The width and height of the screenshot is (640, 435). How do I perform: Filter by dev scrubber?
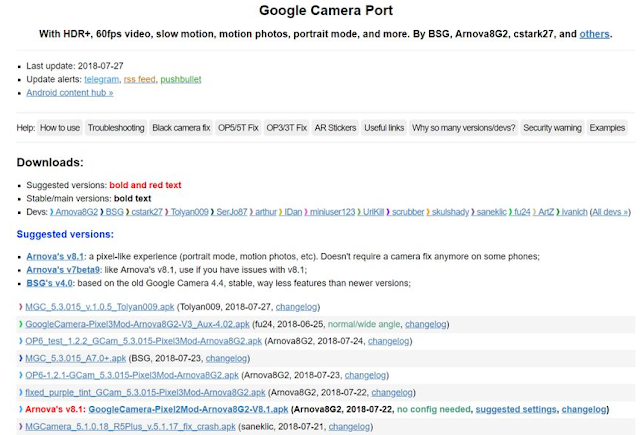408,212
